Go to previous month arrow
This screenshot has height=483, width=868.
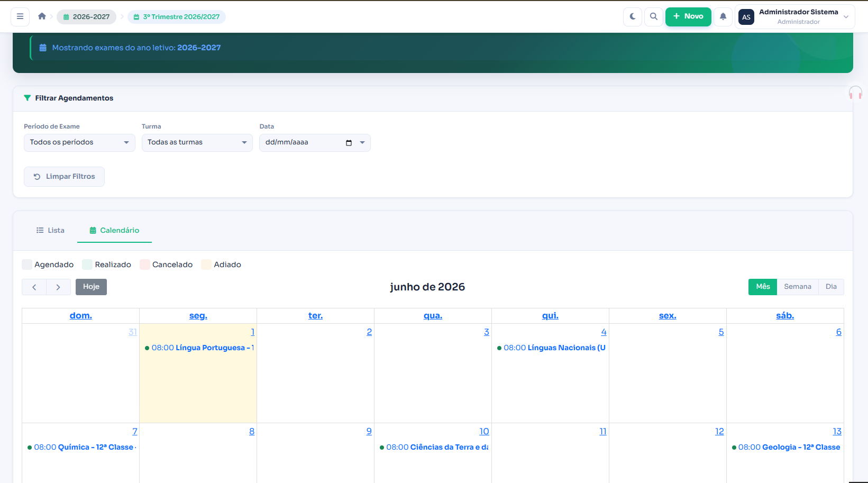tap(34, 287)
